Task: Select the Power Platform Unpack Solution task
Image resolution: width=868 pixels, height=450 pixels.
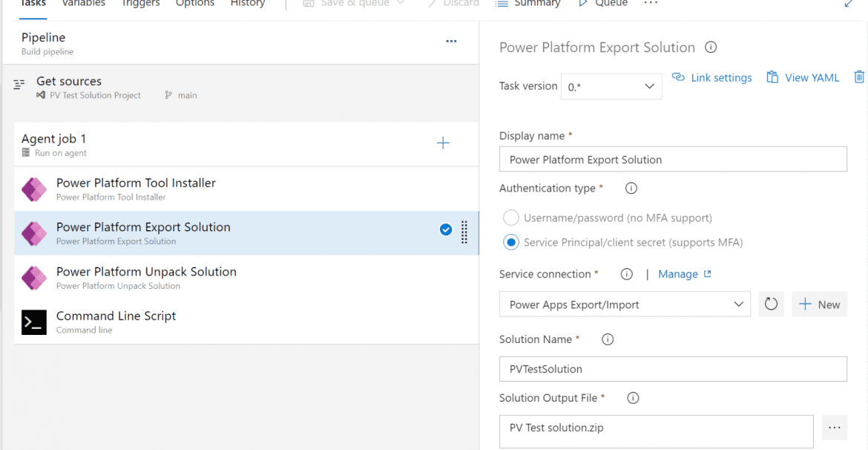Action: point(246,278)
